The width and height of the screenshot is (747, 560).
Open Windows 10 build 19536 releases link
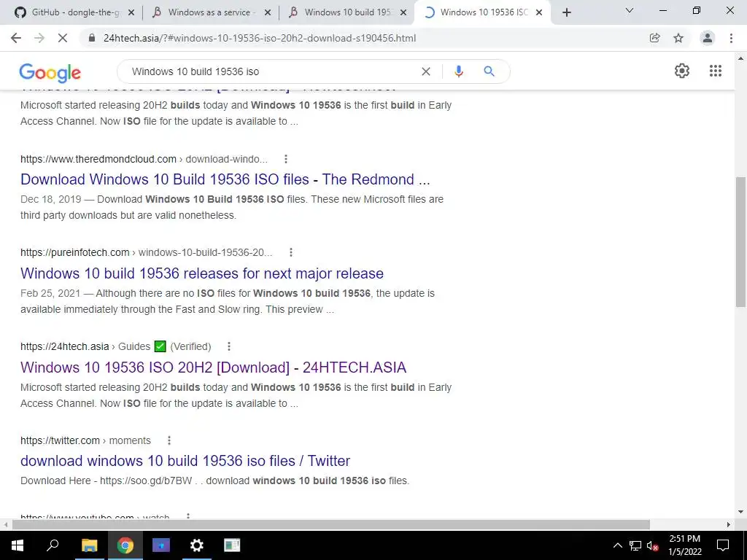point(202,273)
